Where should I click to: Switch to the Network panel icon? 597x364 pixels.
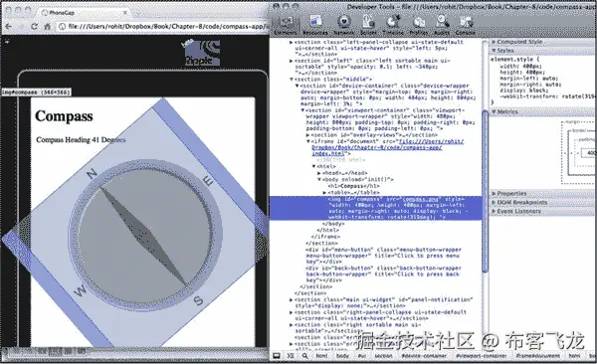tap(343, 25)
